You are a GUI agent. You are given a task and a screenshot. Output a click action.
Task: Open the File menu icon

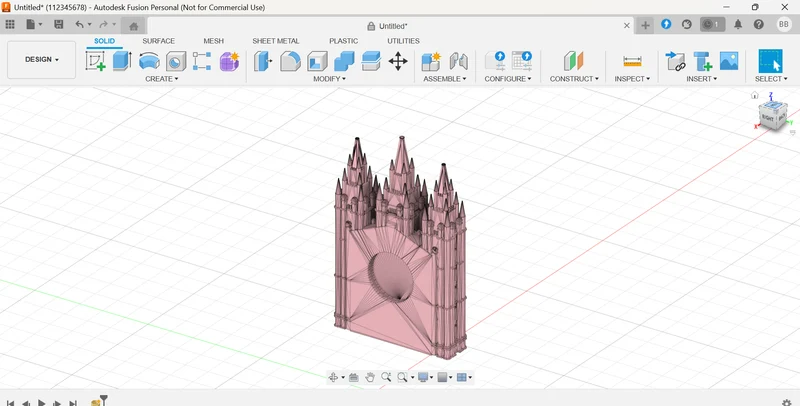(x=31, y=24)
